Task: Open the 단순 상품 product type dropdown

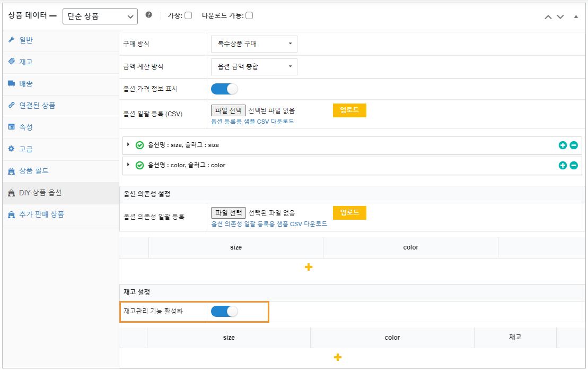Action: (100, 16)
